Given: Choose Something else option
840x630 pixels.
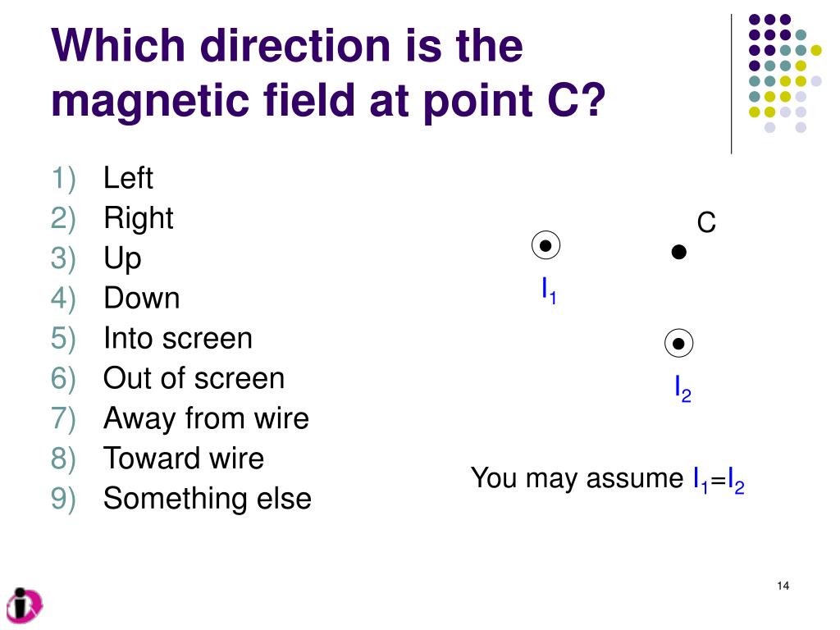Looking at the screenshot, I should point(208,499).
